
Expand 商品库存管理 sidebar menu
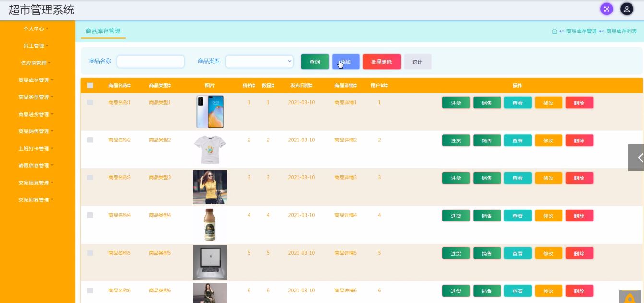[x=36, y=80]
